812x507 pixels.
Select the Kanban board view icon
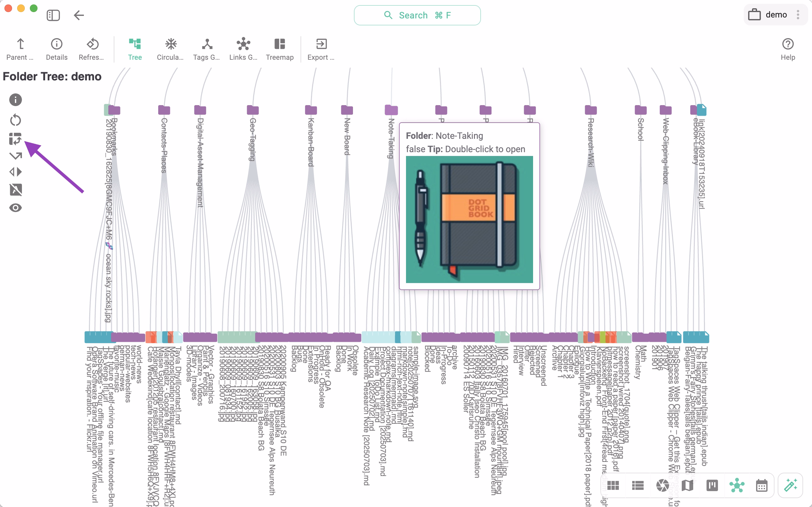coord(712,485)
